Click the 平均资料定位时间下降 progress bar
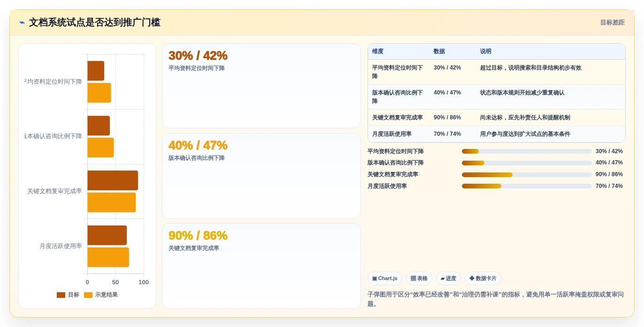The image size is (644, 327). point(527,151)
